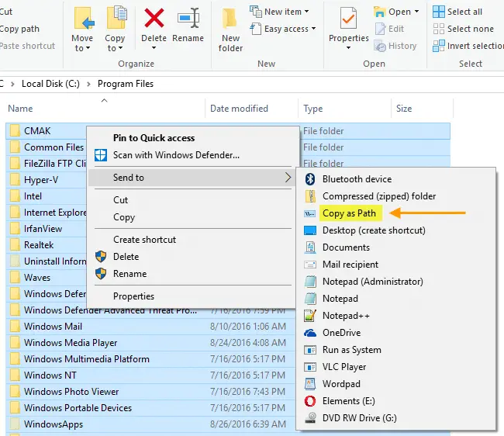Click the Copy to ribbon icon
Image resolution: width=504 pixels, height=436 pixels.
[116, 18]
